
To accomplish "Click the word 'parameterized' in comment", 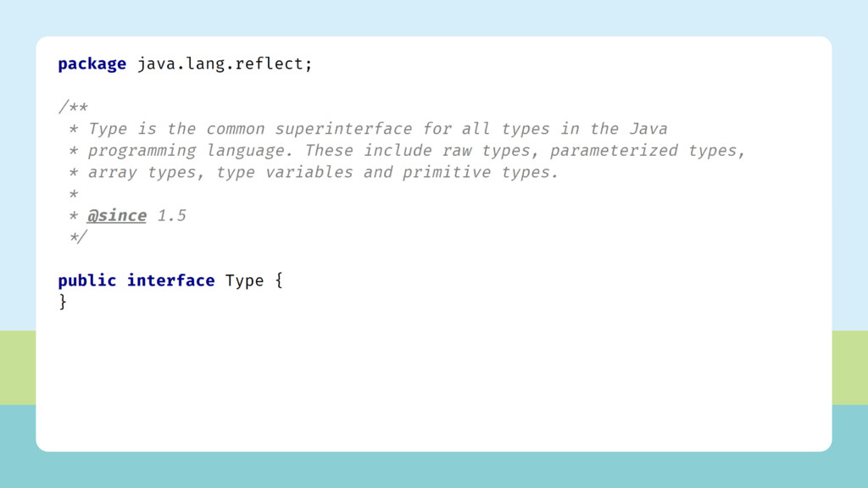I will (614, 151).
